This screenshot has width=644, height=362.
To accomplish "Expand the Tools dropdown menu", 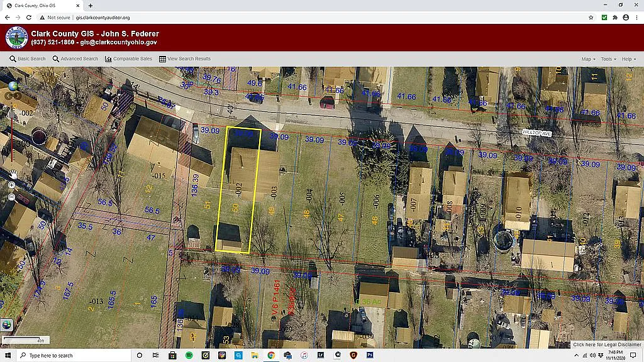I will [x=608, y=59].
